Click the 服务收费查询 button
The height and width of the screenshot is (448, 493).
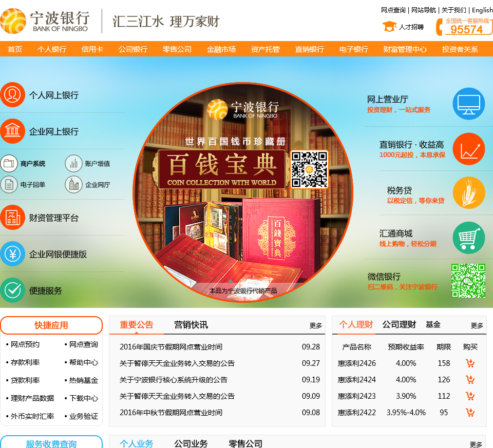tap(51, 442)
